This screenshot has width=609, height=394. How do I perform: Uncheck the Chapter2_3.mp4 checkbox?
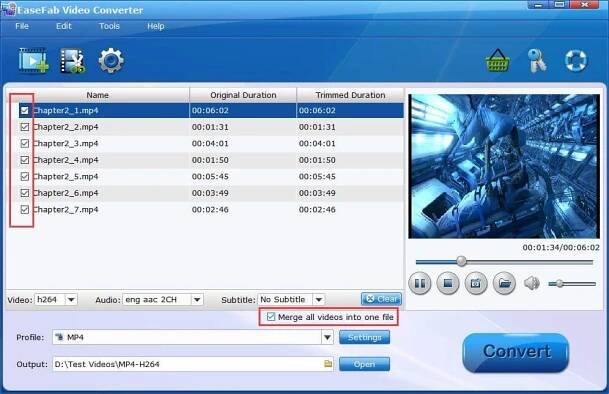pyautogui.click(x=24, y=143)
